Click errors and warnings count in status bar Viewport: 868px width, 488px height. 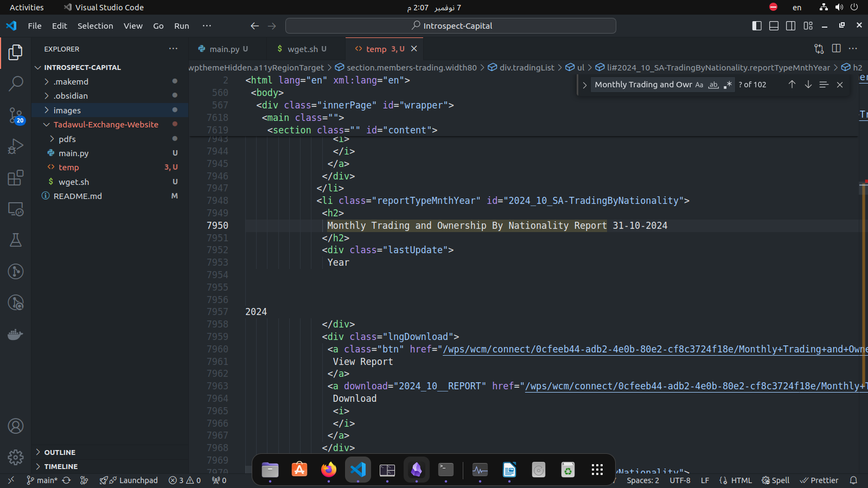(x=184, y=480)
